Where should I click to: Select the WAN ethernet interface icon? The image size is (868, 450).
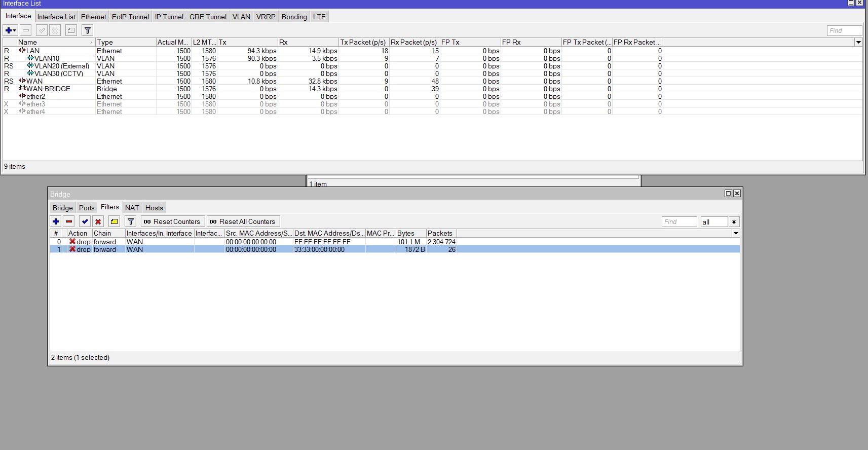point(22,81)
